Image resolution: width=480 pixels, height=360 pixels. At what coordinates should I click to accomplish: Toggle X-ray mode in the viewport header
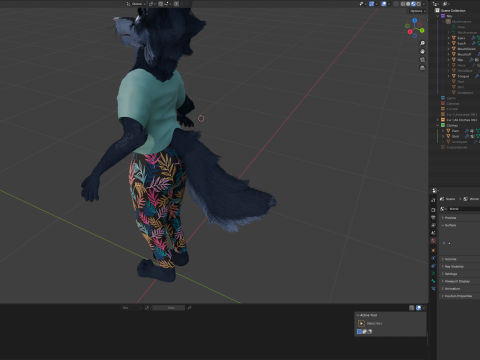[x=396, y=4]
